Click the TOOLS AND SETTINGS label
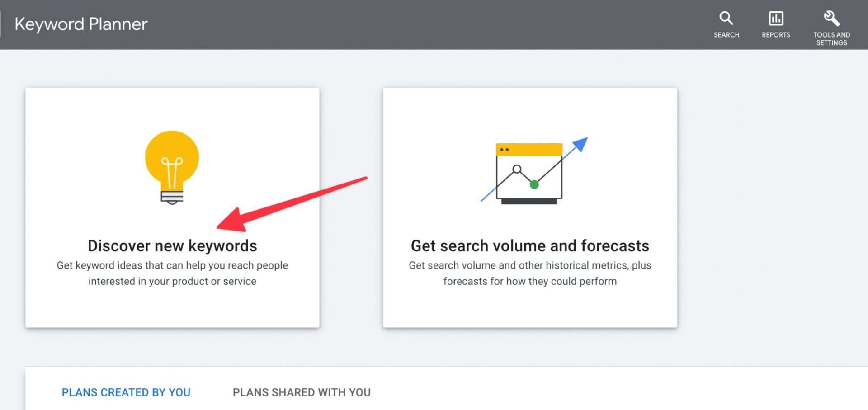This screenshot has width=868, height=410. point(831,39)
